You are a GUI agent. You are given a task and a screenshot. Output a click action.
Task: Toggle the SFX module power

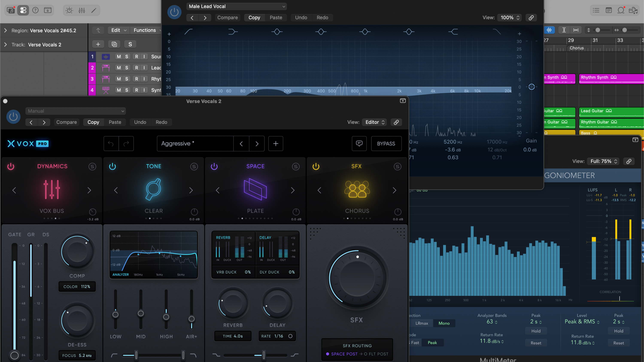coord(316,166)
